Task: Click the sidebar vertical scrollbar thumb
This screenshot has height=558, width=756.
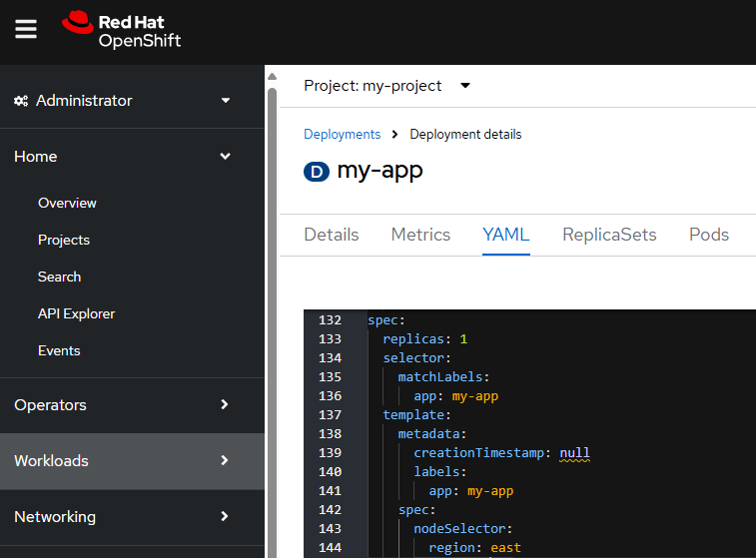Action: [x=272, y=321]
